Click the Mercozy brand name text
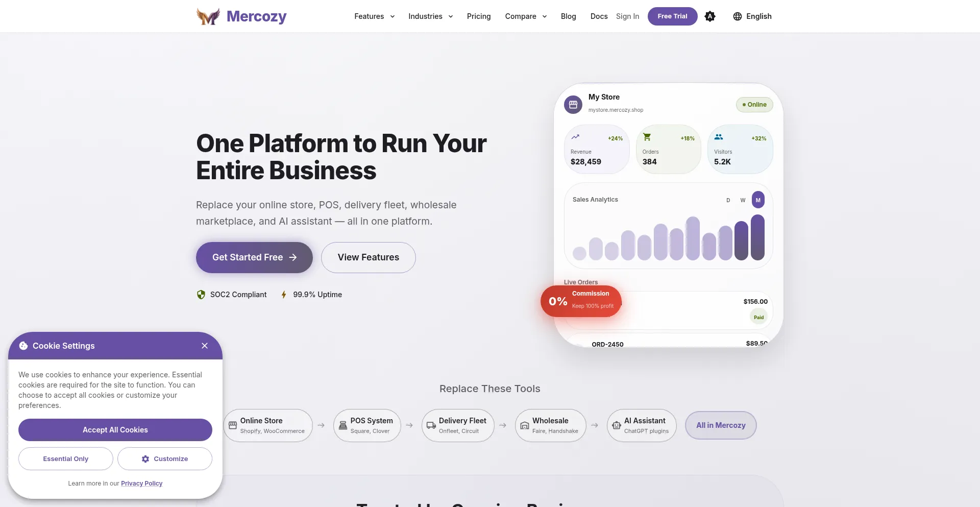 pos(257,16)
